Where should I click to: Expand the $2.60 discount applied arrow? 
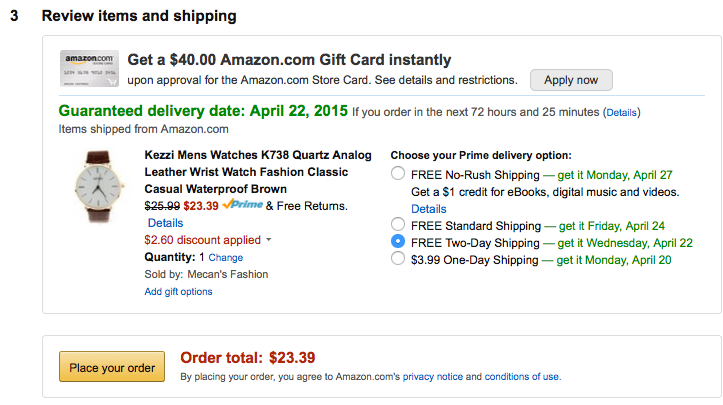269,241
